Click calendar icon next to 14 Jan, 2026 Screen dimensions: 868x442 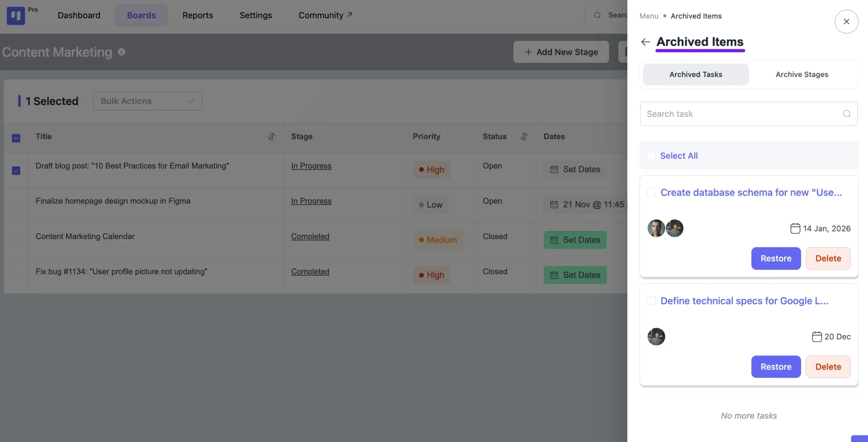click(795, 228)
